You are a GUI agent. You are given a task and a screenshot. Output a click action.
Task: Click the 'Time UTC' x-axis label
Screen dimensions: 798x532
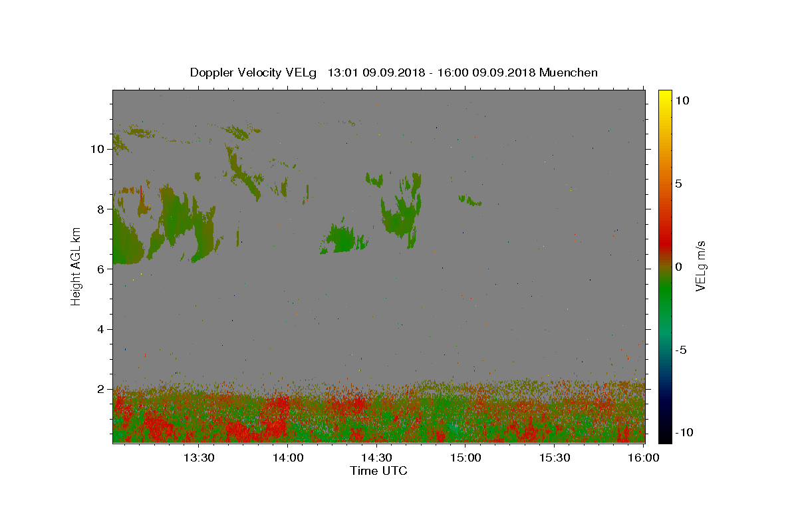click(x=378, y=471)
